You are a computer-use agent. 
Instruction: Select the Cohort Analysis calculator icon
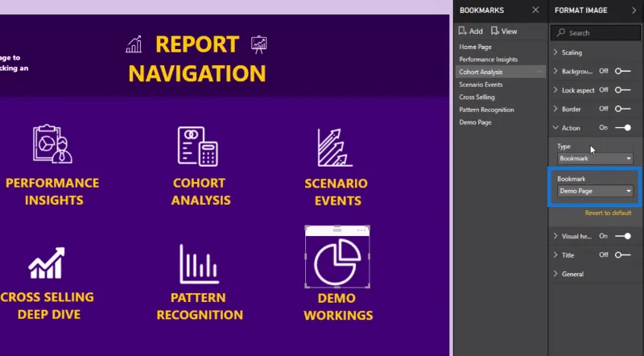pyautogui.click(x=197, y=146)
